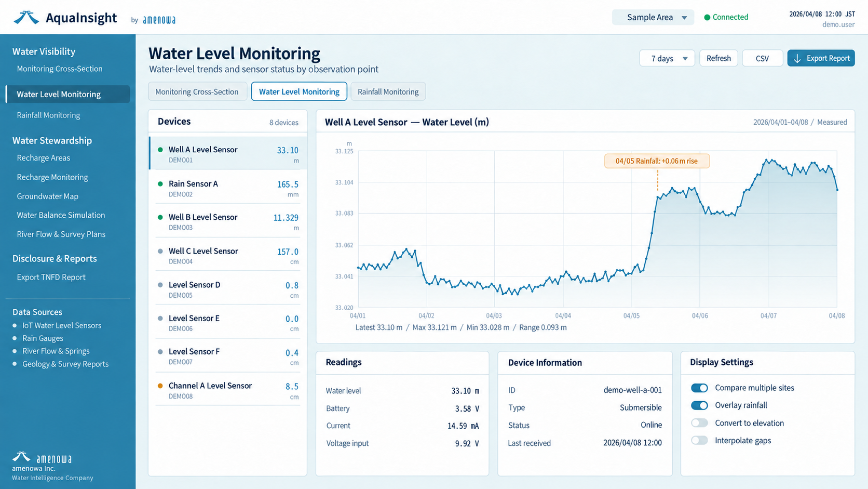
Task: Open Export TNFD Report in sidebar
Action: (x=51, y=277)
